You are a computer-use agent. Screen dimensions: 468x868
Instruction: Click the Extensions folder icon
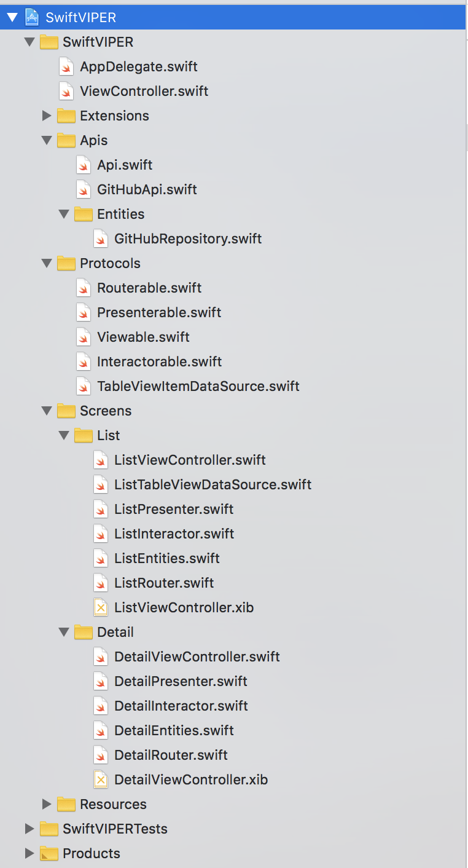pos(66,116)
